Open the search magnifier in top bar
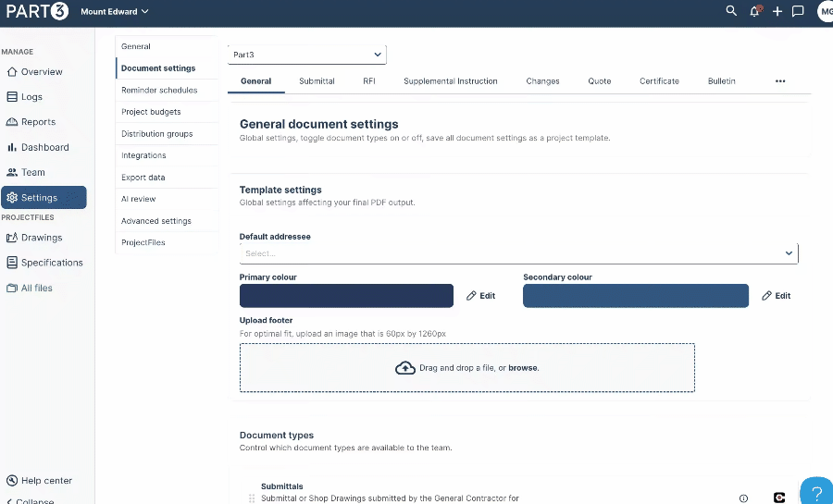 point(731,10)
